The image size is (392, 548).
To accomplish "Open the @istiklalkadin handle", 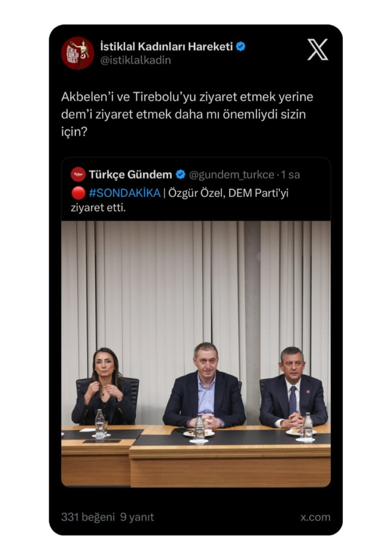I will coord(135,60).
